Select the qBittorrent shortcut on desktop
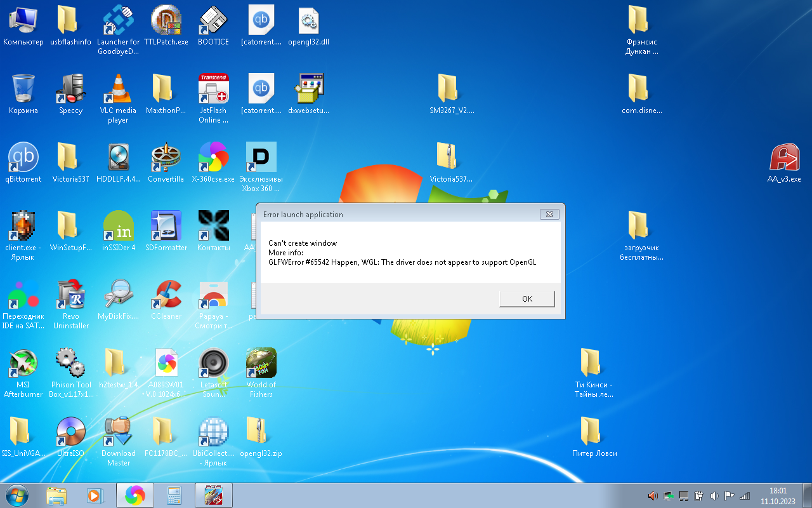Screen dimensions: 812x508 23,163
